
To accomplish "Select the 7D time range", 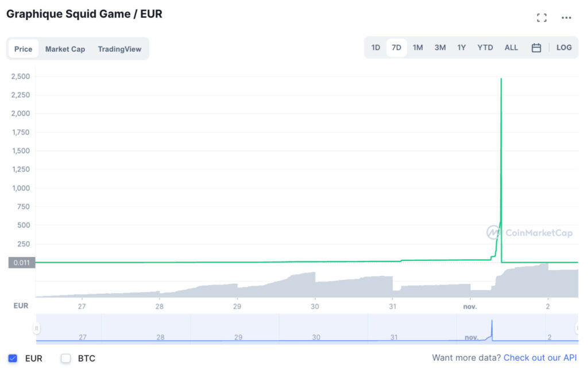I will point(396,48).
